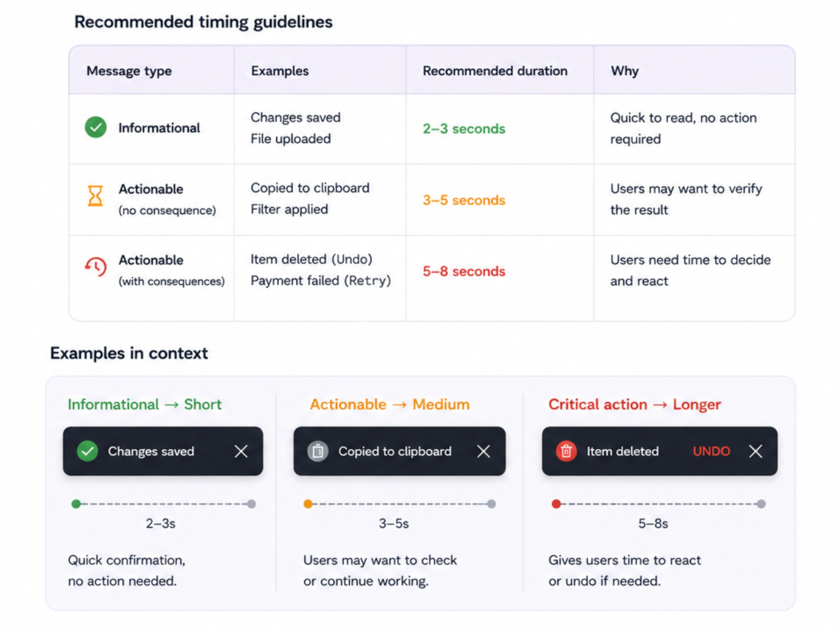Click the green checkmark icon beside Informational
The width and height of the screenshot is (840, 628).
pyautogui.click(x=96, y=127)
